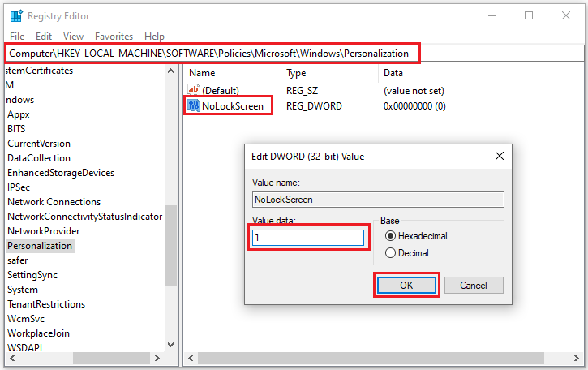
Task: Open the Favorites menu
Action: point(114,37)
